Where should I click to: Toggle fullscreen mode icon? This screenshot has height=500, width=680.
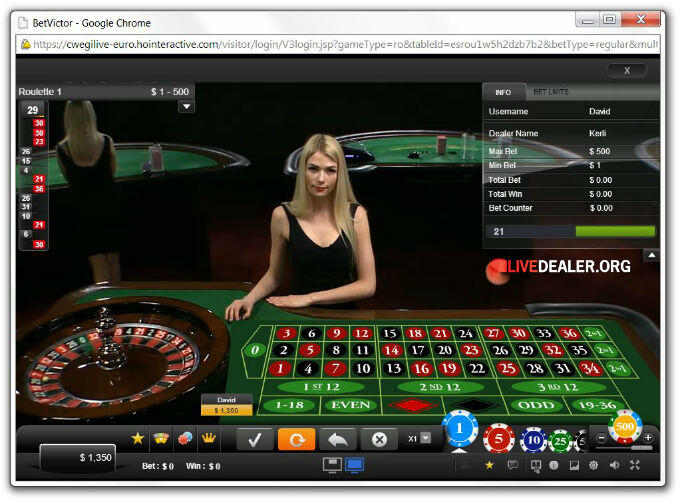(x=635, y=465)
